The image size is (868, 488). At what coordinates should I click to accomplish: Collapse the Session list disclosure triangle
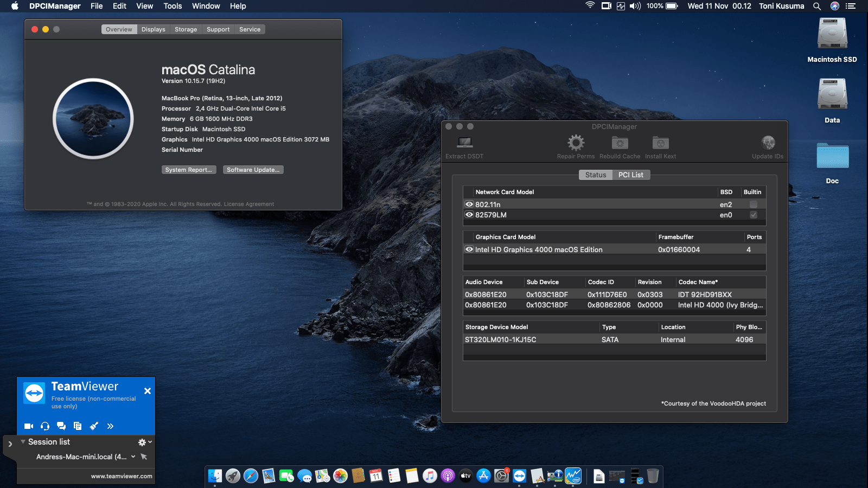click(23, 442)
